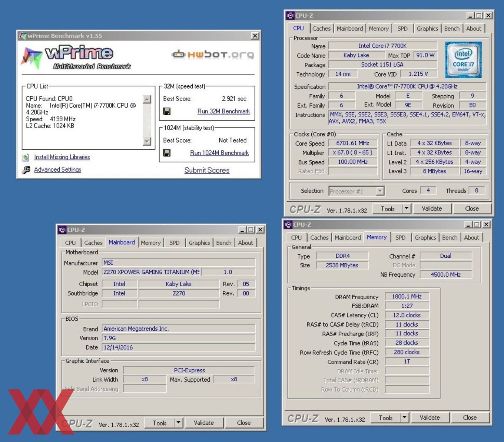Open Graphics tab in top-right CPU-Z window
This screenshot has width=504, height=442.
(x=427, y=29)
